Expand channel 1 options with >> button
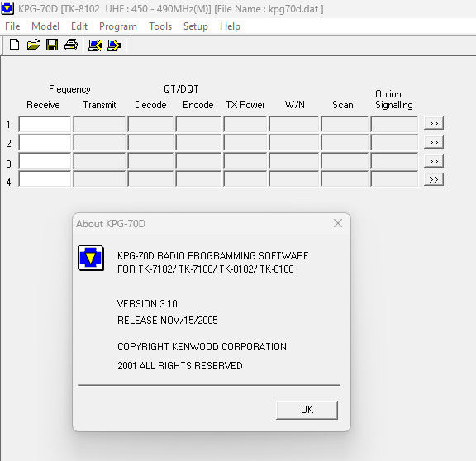The height and width of the screenshot is (461, 476). pyautogui.click(x=434, y=124)
